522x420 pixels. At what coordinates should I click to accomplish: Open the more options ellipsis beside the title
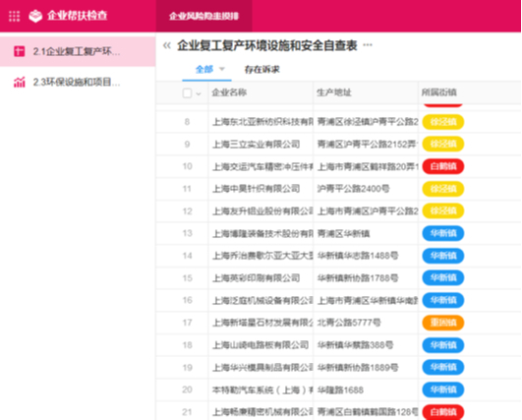pyautogui.click(x=368, y=45)
